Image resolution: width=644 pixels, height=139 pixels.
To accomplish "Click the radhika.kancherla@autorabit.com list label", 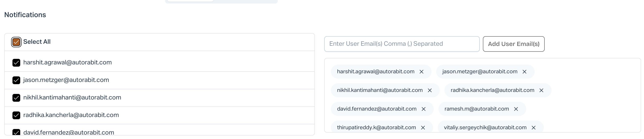I will coord(71,115).
